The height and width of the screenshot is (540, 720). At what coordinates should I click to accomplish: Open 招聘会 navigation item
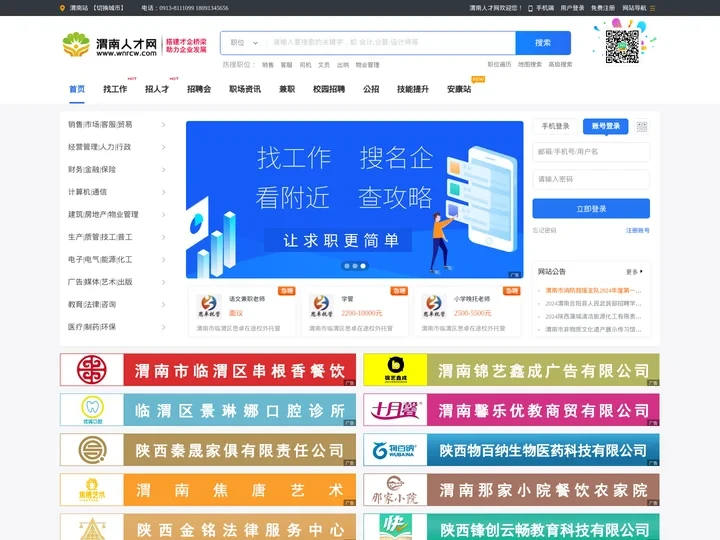click(x=199, y=89)
